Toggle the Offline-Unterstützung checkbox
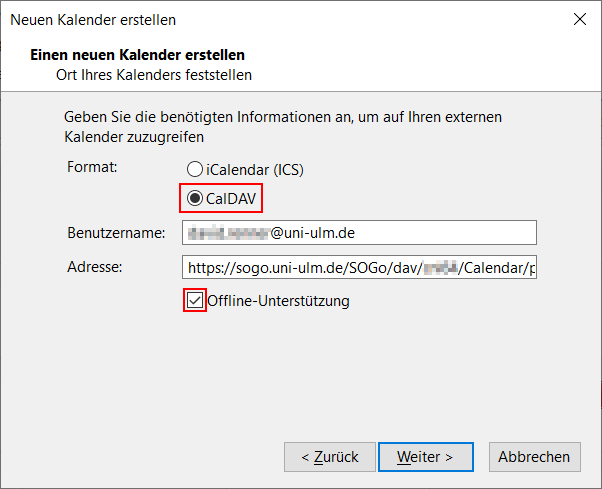The image size is (602, 489). click(194, 300)
